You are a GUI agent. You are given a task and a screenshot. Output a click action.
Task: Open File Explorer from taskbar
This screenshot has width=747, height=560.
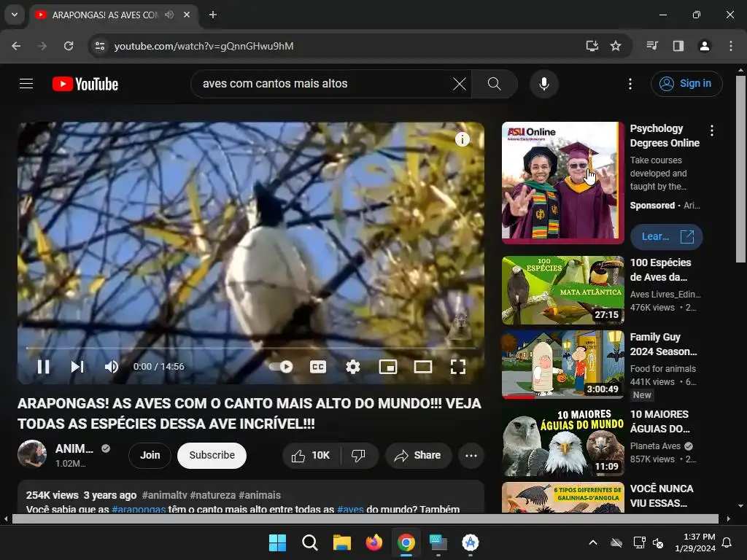(341, 542)
